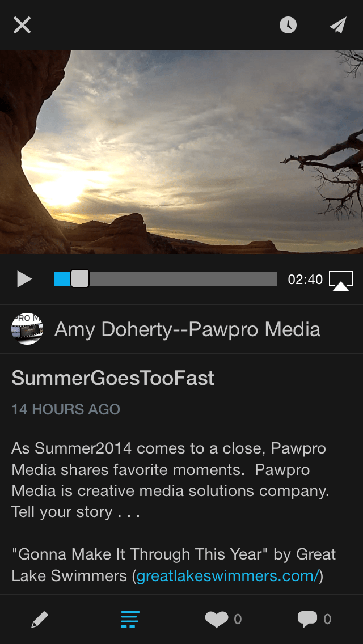Add video to Watch Later with clock icon
This screenshot has height=644, width=363.
point(288,25)
